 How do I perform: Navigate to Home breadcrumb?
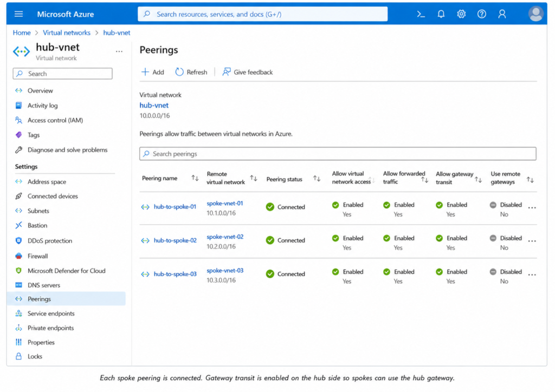point(22,33)
